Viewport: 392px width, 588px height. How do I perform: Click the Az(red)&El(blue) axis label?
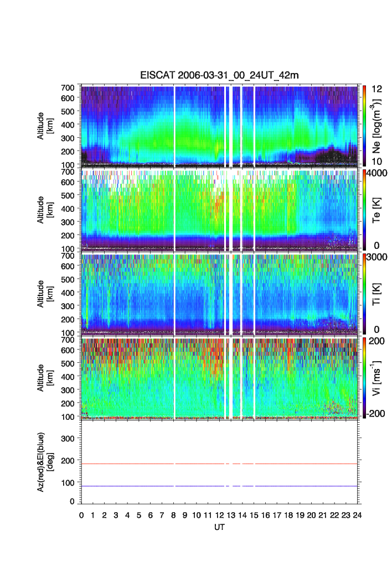click(44, 462)
